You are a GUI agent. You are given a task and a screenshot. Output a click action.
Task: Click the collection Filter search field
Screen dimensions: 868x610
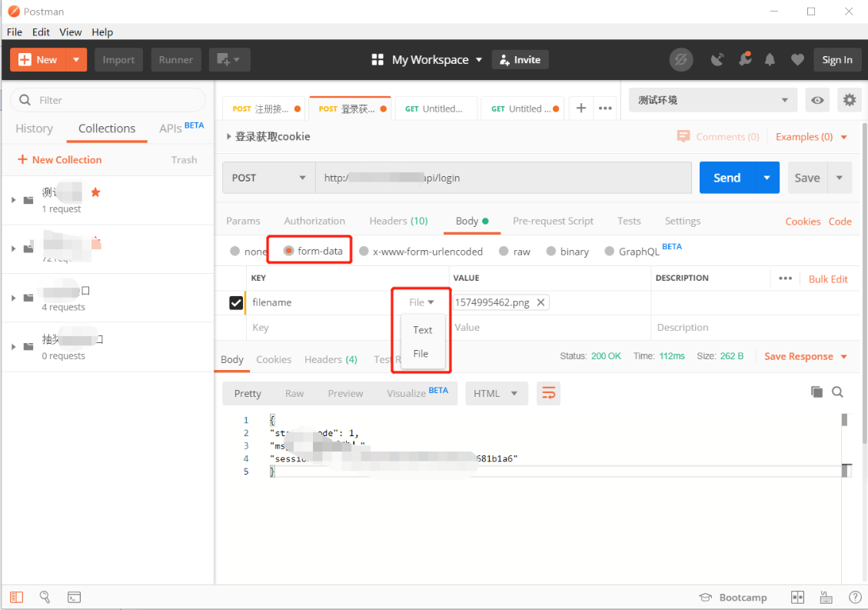(x=108, y=100)
